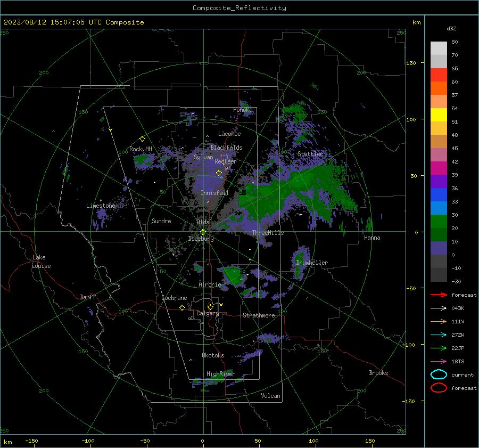Click the yellow radar-site diamond above Didsbury
The height and width of the screenshot is (448, 479).
[x=203, y=232]
